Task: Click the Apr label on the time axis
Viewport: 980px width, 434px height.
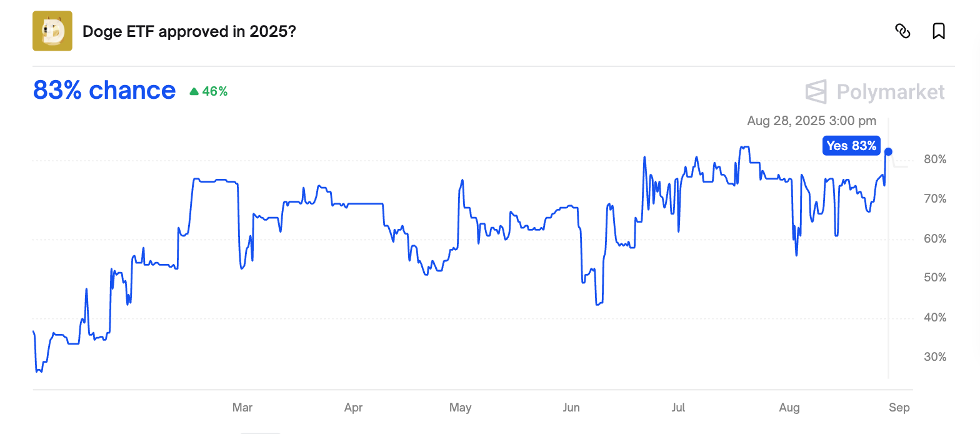Action: [354, 408]
